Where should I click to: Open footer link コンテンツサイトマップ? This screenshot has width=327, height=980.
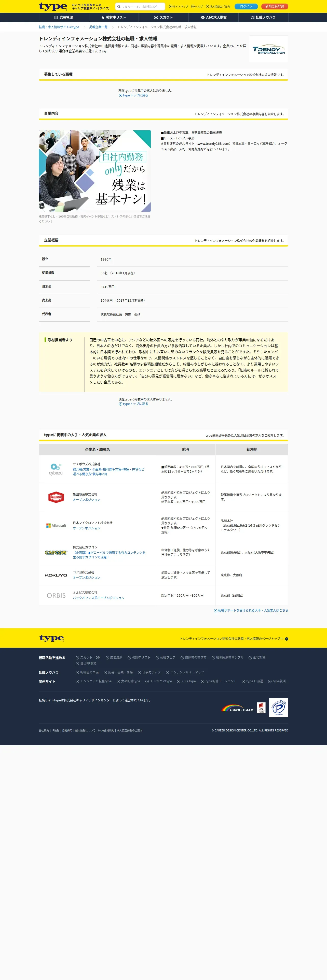tap(185, 672)
